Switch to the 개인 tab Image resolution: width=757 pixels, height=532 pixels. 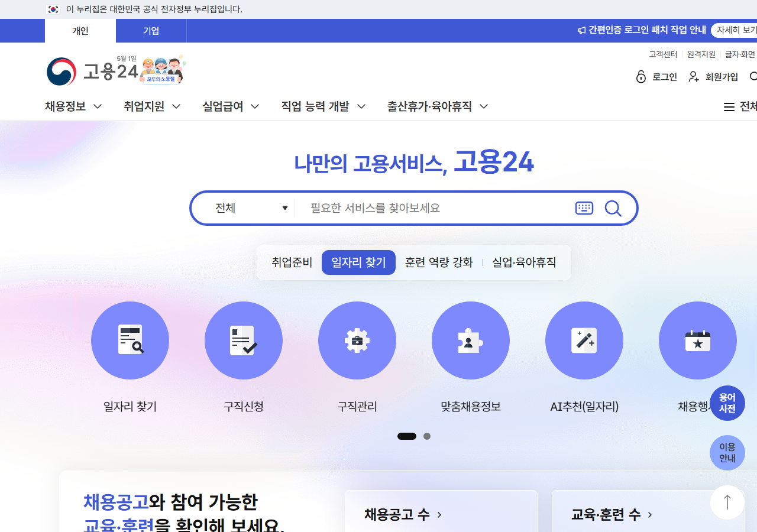tap(80, 31)
